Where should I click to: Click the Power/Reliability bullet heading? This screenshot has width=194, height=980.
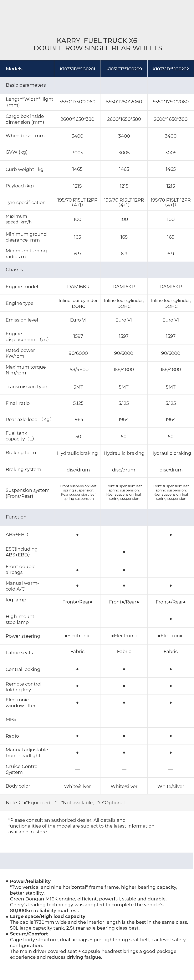pyautogui.click(x=30, y=881)
